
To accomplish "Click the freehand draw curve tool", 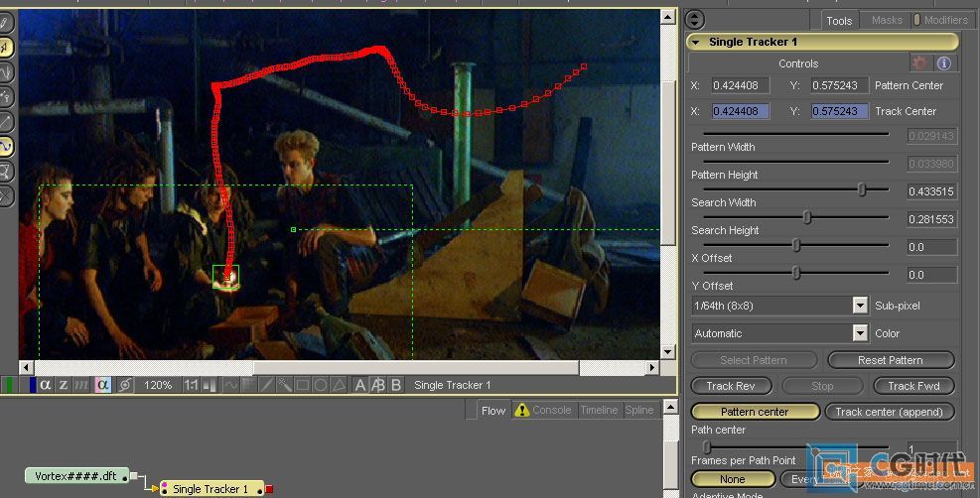I will point(6,72).
